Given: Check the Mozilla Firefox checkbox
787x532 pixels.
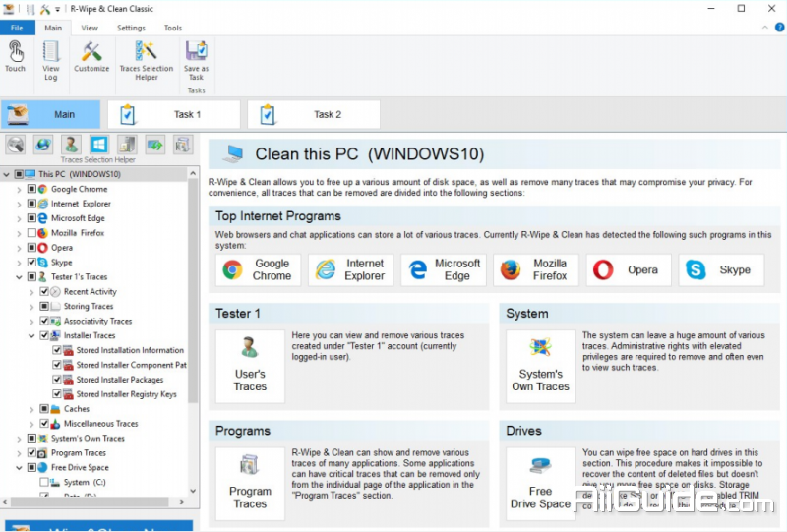Looking at the screenshot, I should pyautogui.click(x=31, y=233).
